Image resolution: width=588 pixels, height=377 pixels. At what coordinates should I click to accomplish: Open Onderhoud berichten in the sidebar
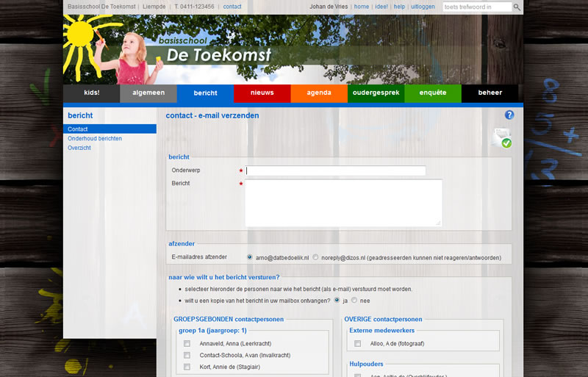[x=95, y=138]
